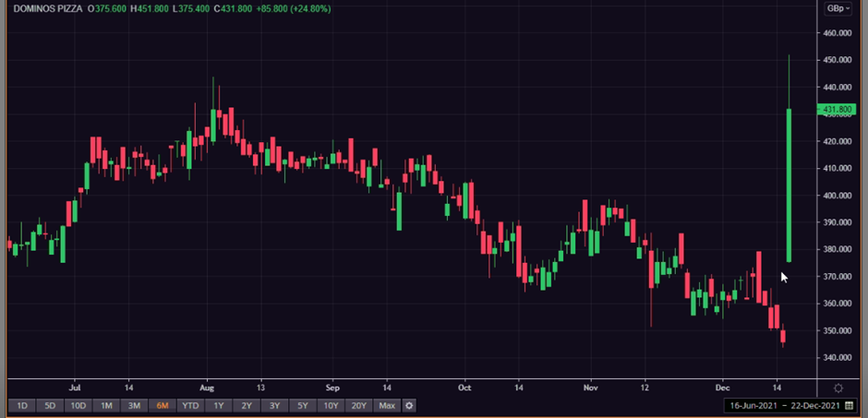This screenshot has height=418, width=868.
Task: Click the DOMINOS PIZZA chart title
Action: (48, 9)
